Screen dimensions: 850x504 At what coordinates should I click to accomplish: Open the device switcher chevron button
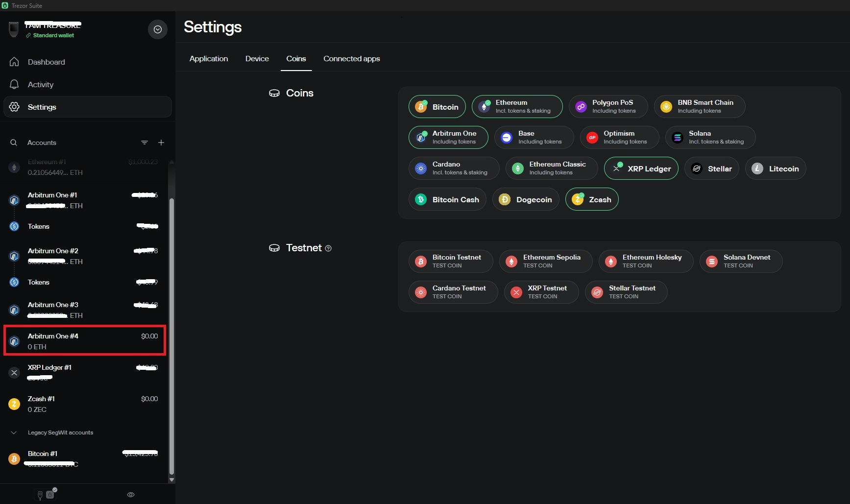(158, 29)
